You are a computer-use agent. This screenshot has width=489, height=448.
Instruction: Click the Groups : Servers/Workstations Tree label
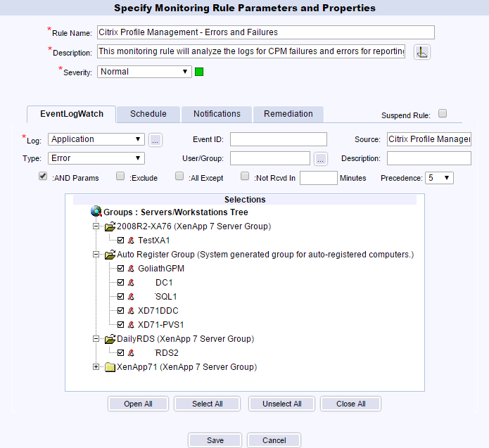click(x=176, y=212)
